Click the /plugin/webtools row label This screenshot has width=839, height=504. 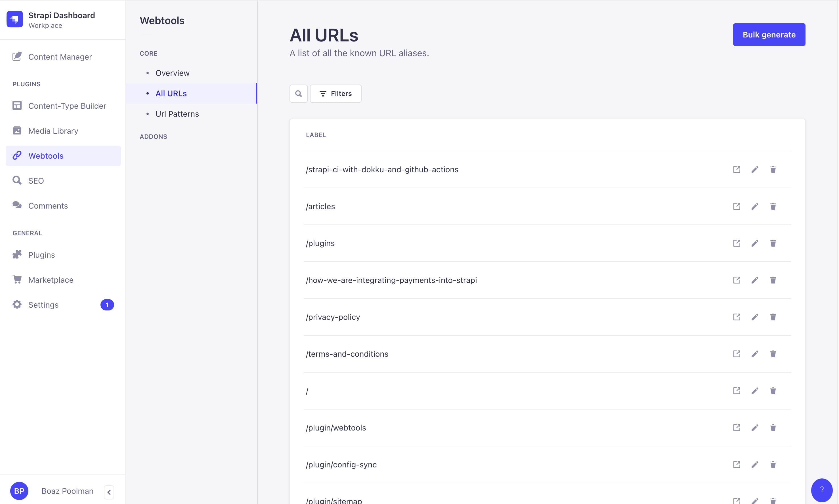coord(335,428)
